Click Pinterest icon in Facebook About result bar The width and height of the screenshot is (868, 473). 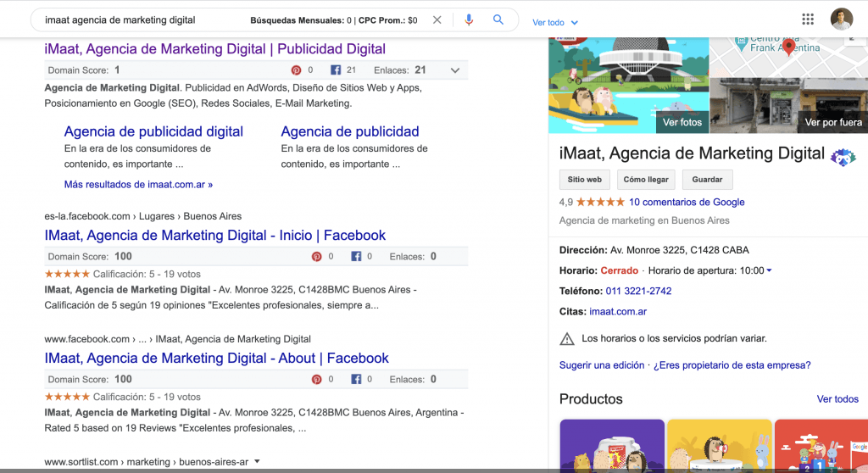pyautogui.click(x=317, y=380)
